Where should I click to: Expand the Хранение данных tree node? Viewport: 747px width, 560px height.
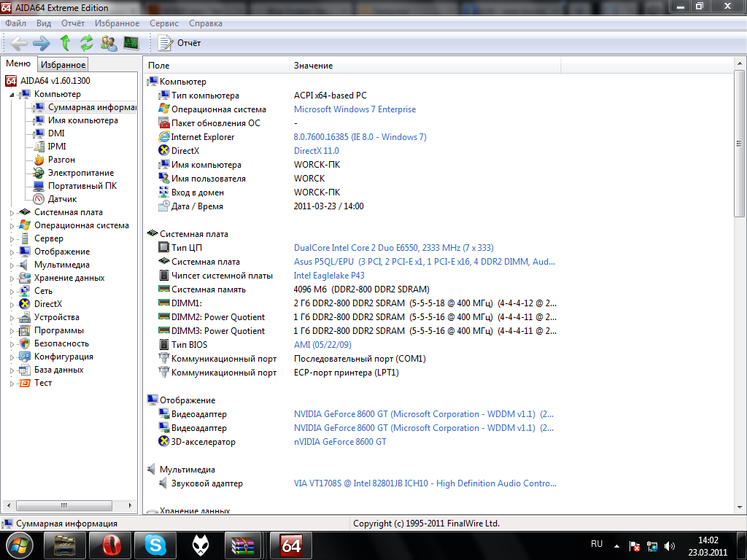pos(12,279)
